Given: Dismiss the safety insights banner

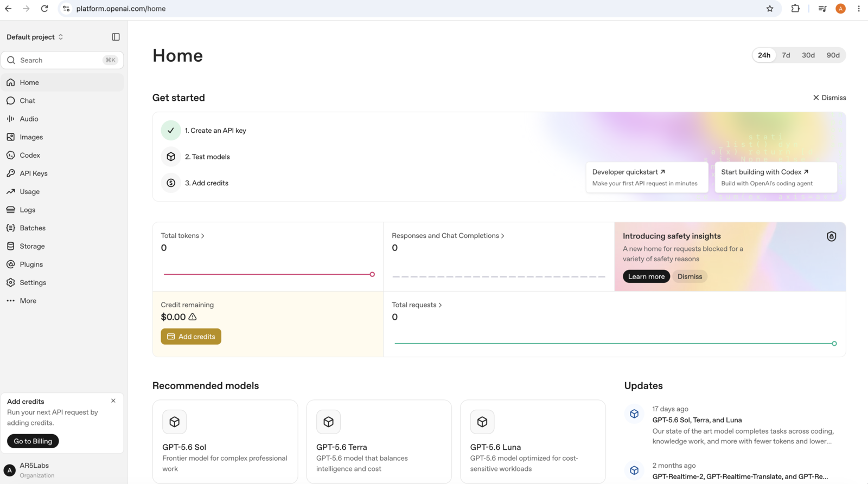Looking at the screenshot, I should pyautogui.click(x=690, y=276).
